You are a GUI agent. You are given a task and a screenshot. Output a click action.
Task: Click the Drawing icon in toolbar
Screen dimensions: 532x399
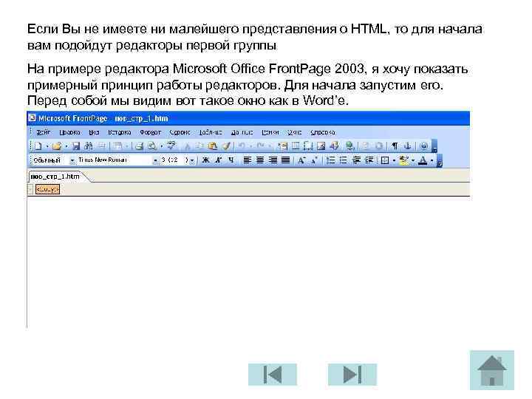334,146
